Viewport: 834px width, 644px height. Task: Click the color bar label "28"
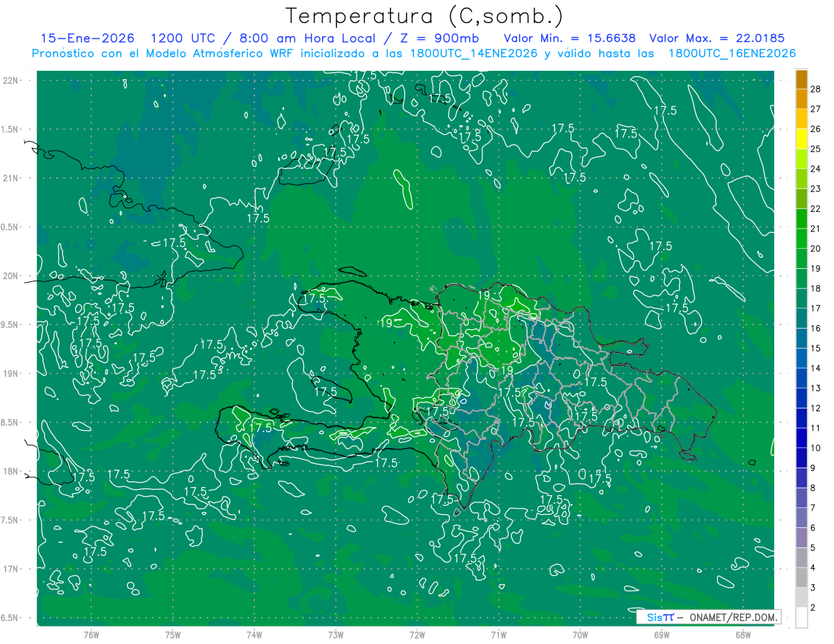(x=815, y=89)
